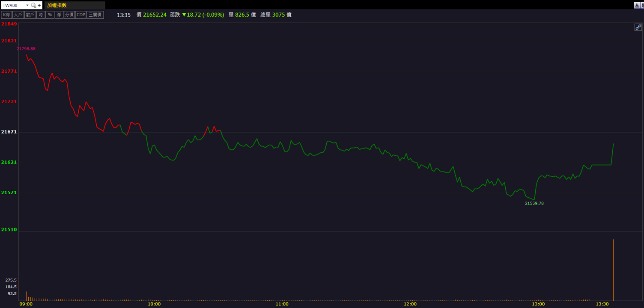
Task: Toggle the 浮 button in toolbar
Action: 59,15
